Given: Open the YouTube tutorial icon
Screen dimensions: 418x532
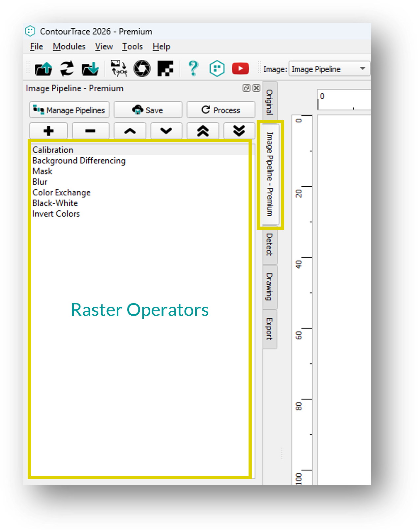Looking at the screenshot, I should coord(240,69).
